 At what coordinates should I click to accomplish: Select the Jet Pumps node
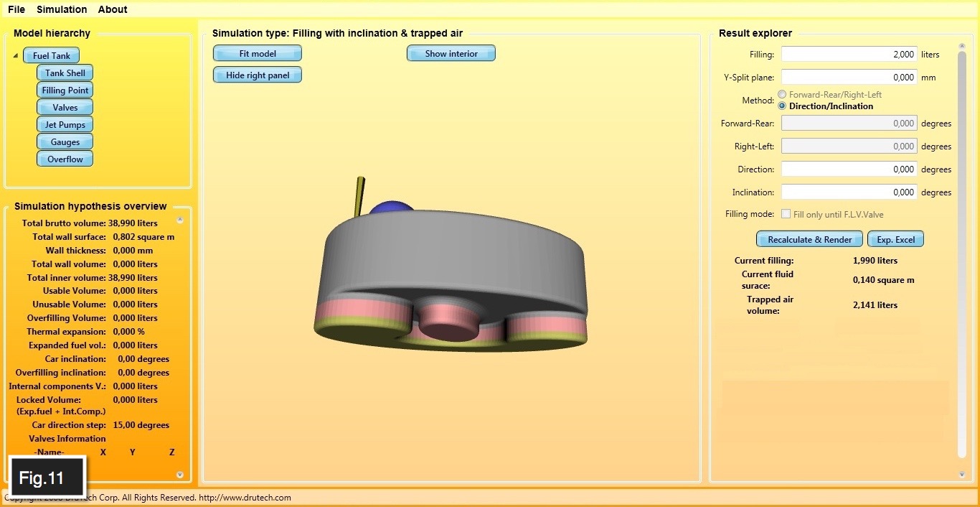click(x=65, y=125)
